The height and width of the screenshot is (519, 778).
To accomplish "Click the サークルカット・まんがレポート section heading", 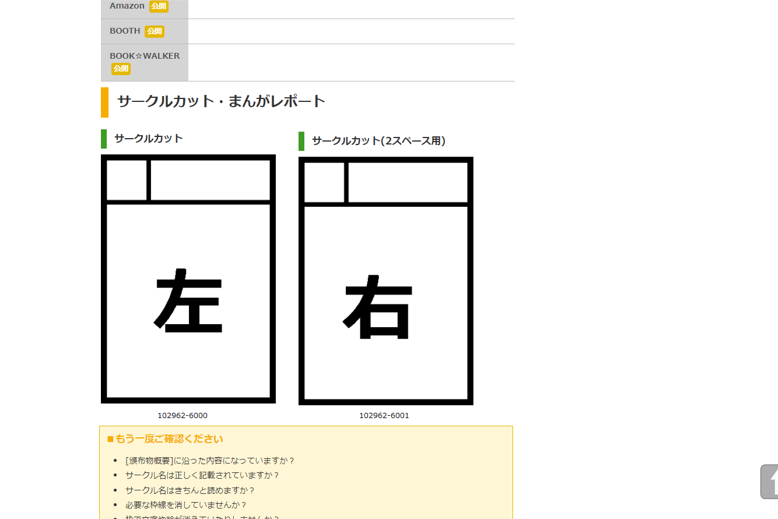I will [x=221, y=102].
